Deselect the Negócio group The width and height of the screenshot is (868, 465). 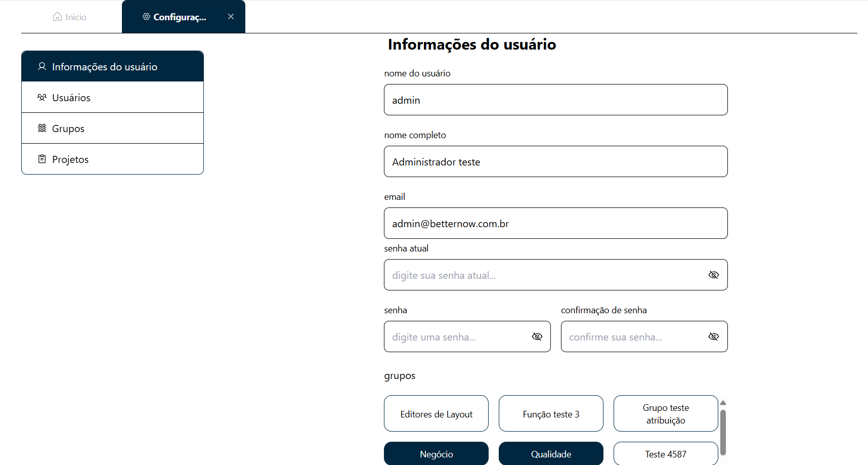(x=436, y=454)
